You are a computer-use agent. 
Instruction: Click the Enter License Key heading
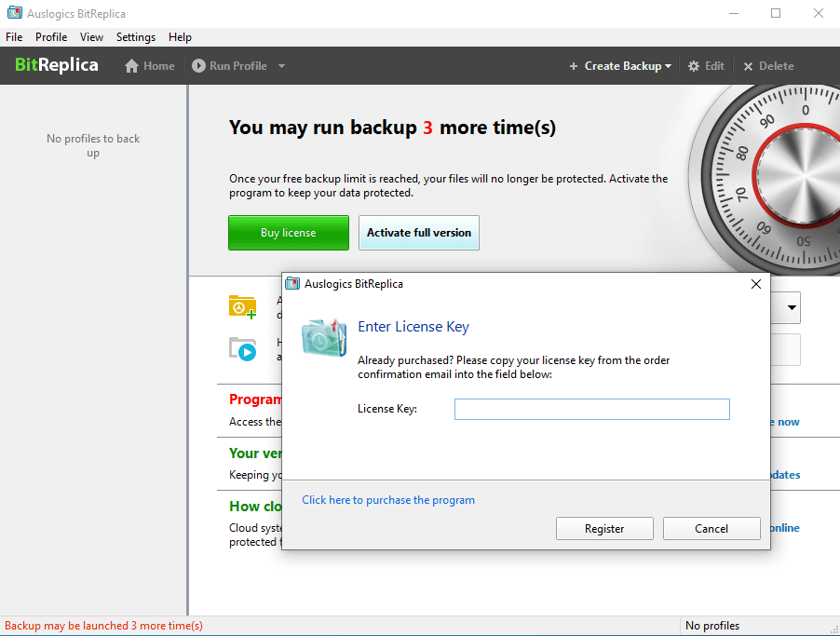413,327
